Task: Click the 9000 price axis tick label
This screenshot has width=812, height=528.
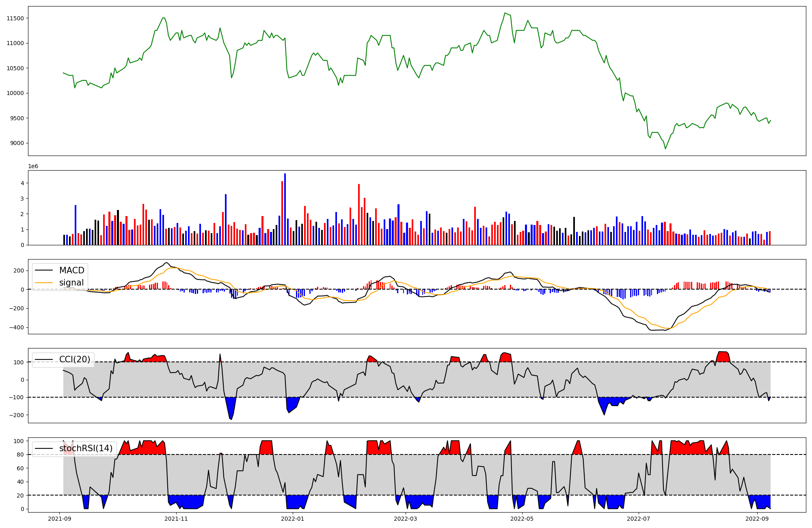Action: coord(16,143)
